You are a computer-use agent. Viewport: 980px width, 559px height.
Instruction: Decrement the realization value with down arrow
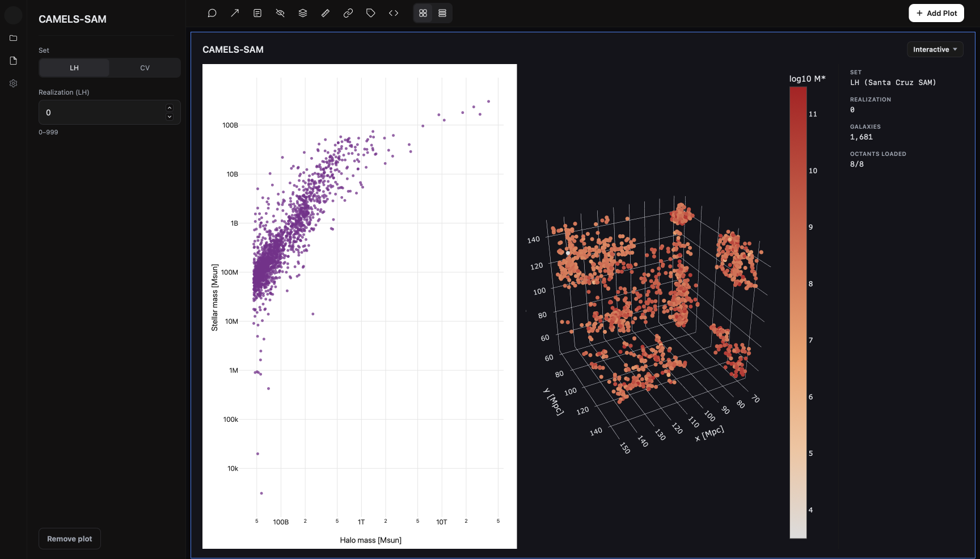point(170,117)
